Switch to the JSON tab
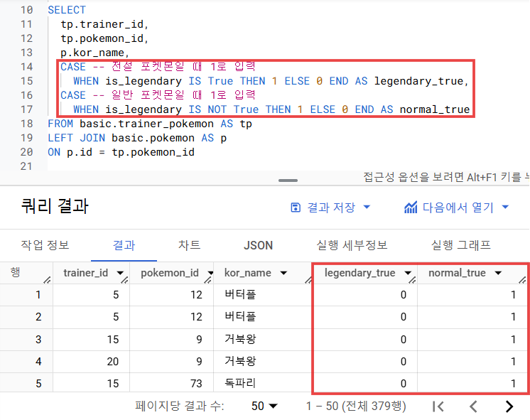Screen dimensions: 530x420 click(258, 245)
